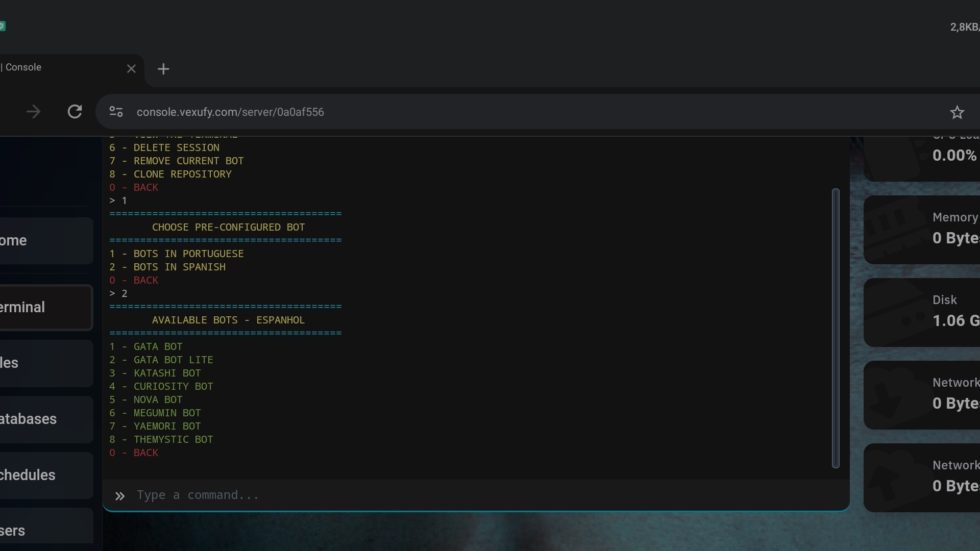The width and height of the screenshot is (980, 551).
Task: Click the address bar URL
Action: coord(230,112)
